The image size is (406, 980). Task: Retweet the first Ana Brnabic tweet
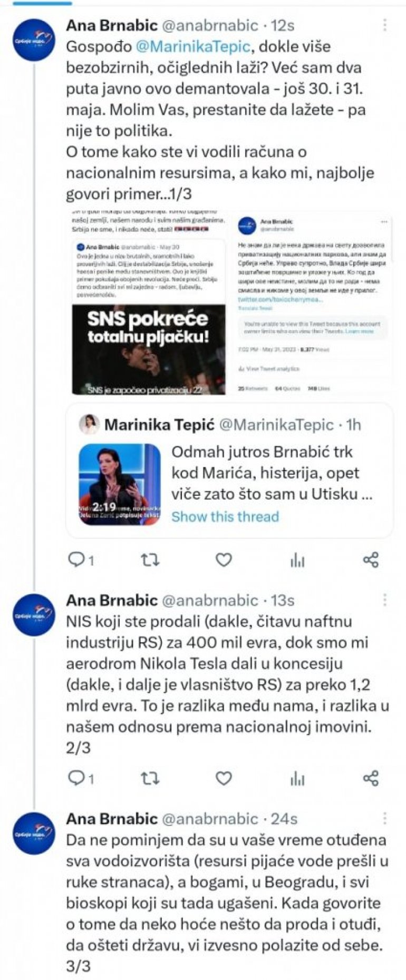[150, 559]
